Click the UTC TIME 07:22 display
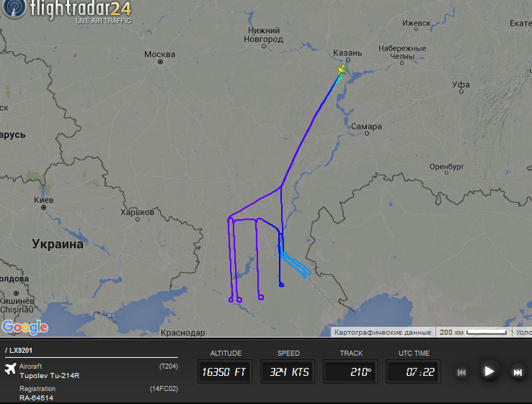This screenshot has width=532, height=404. pos(413,372)
